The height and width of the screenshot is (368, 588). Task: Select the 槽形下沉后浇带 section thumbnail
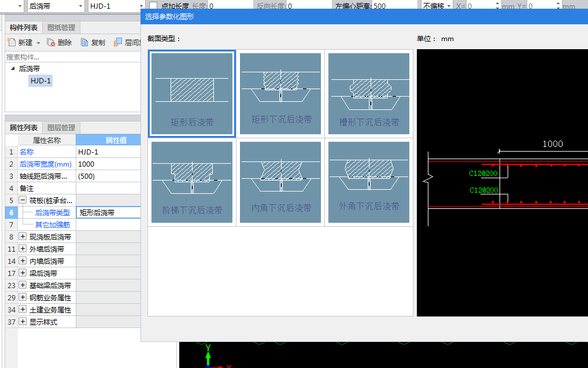pyautogui.click(x=369, y=93)
